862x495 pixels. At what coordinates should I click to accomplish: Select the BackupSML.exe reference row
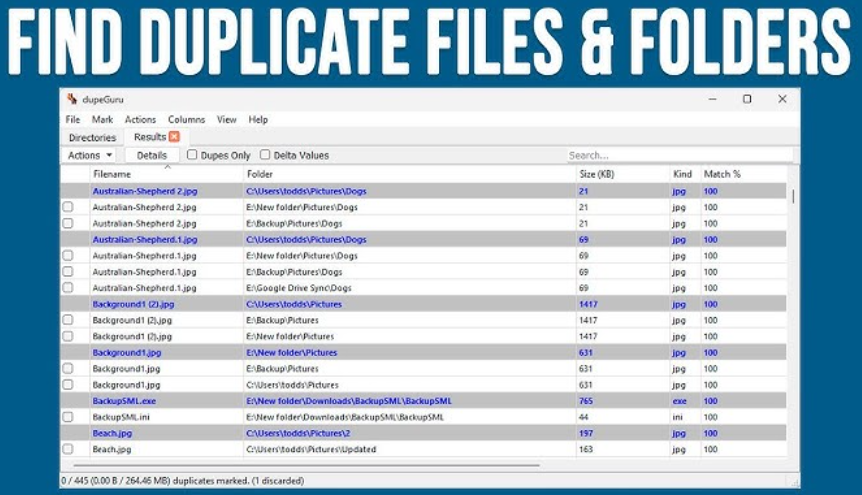click(x=423, y=401)
